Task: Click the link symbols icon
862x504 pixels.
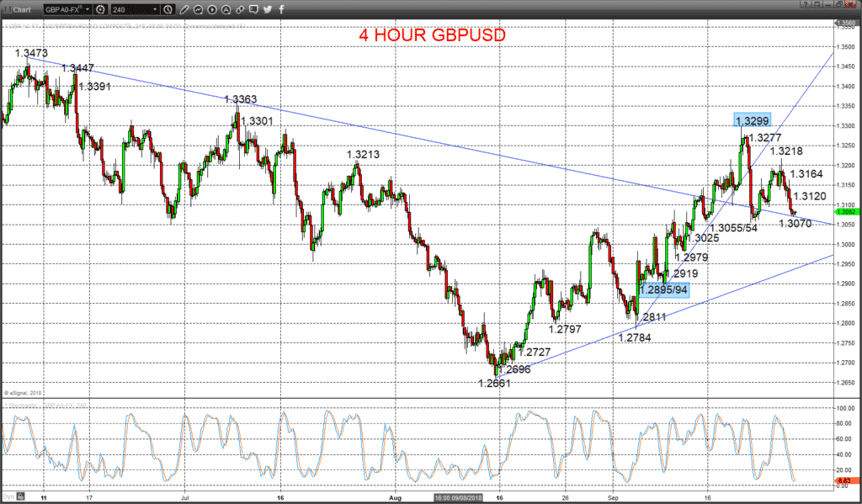Action: [240, 9]
